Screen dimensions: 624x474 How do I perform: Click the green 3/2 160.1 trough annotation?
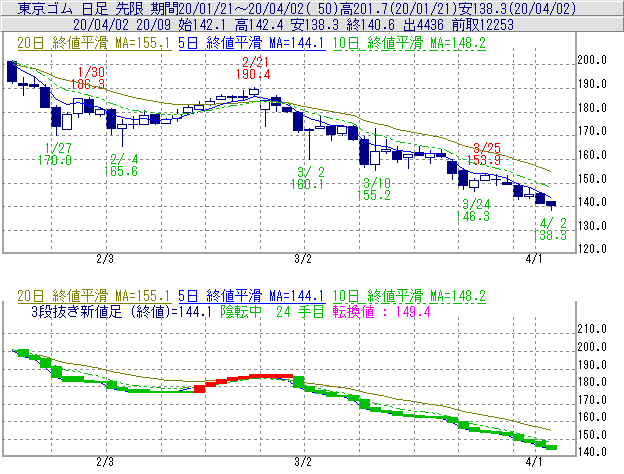(307, 178)
